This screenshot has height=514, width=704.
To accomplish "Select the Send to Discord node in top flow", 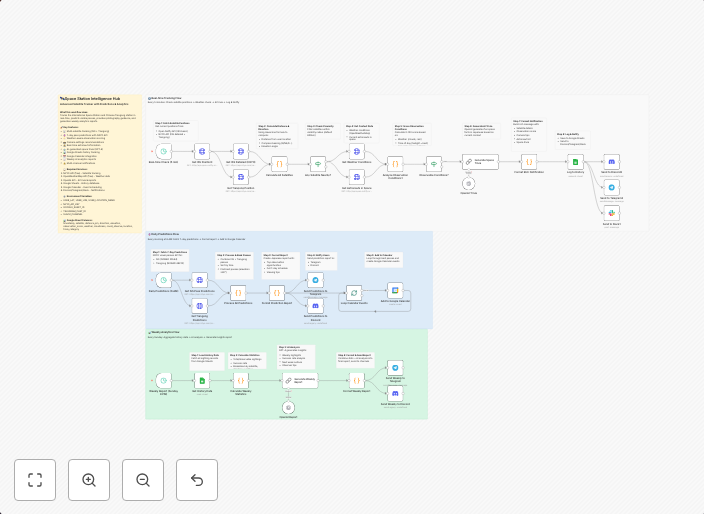I will pos(611,162).
